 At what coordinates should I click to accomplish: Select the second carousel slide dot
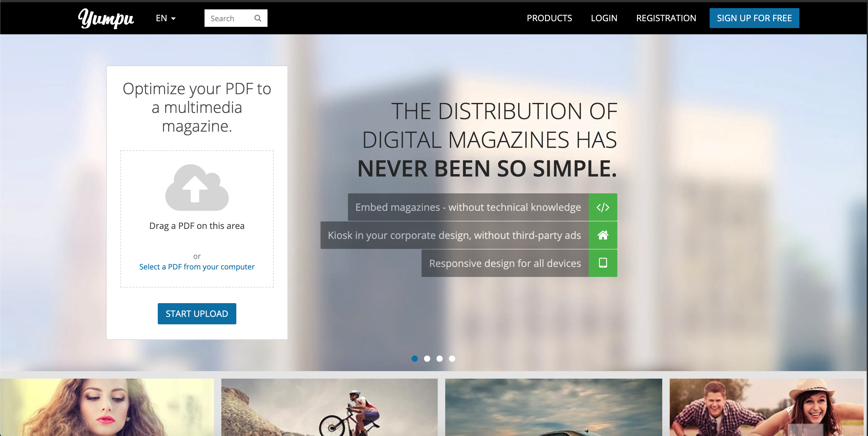[427, 359]
